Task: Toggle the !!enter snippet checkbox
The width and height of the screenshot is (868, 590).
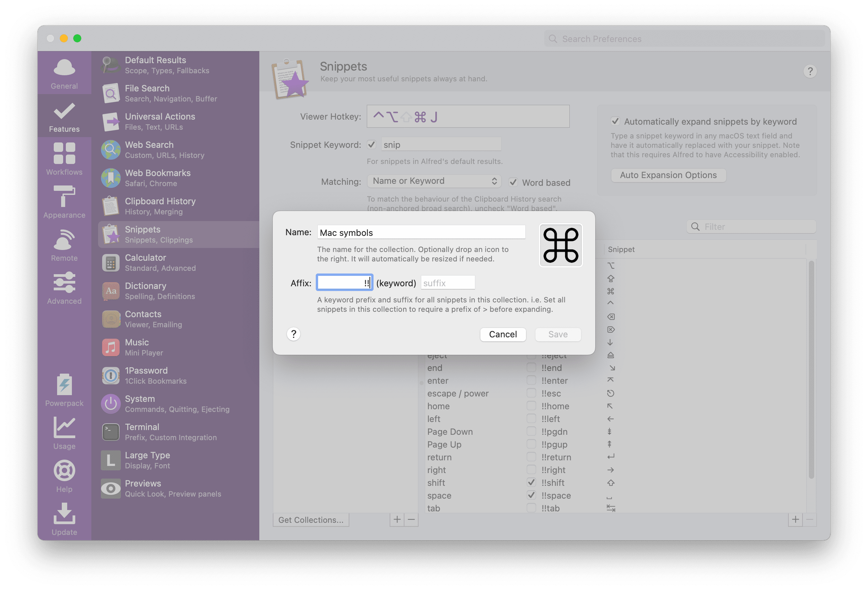Action: [531, 380]
